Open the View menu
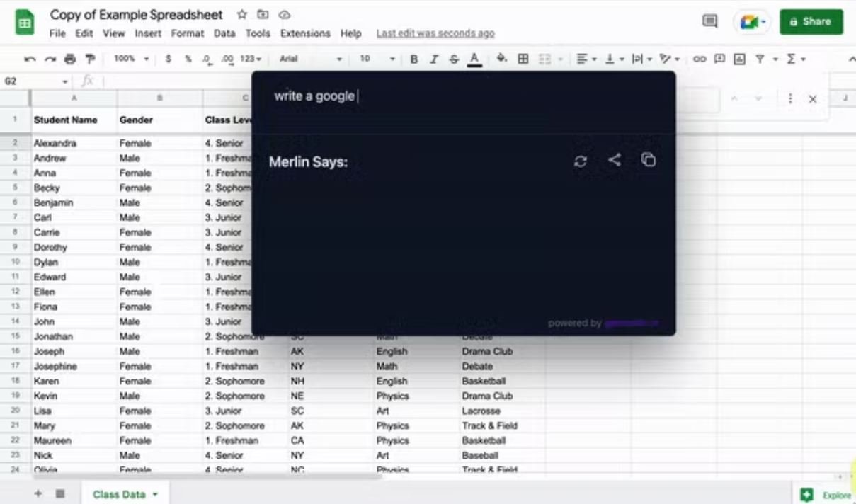Viewport: 856px width, 504px height. click(113, 33)
